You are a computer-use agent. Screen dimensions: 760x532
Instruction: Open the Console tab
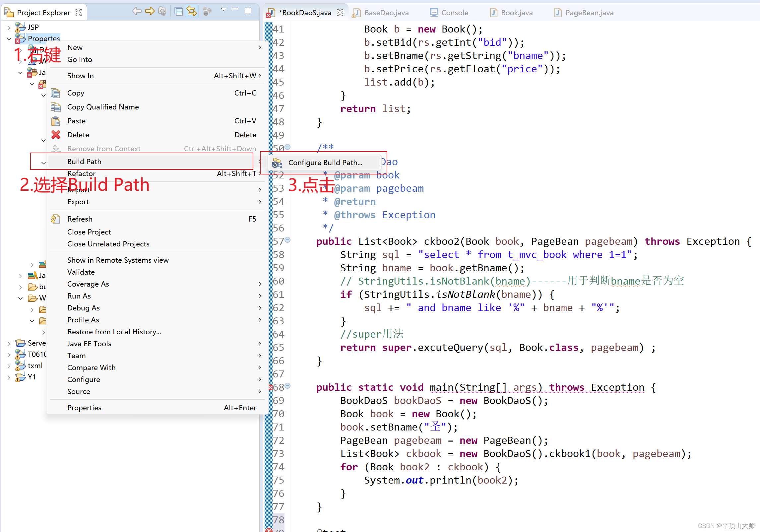tap(454, 13)
